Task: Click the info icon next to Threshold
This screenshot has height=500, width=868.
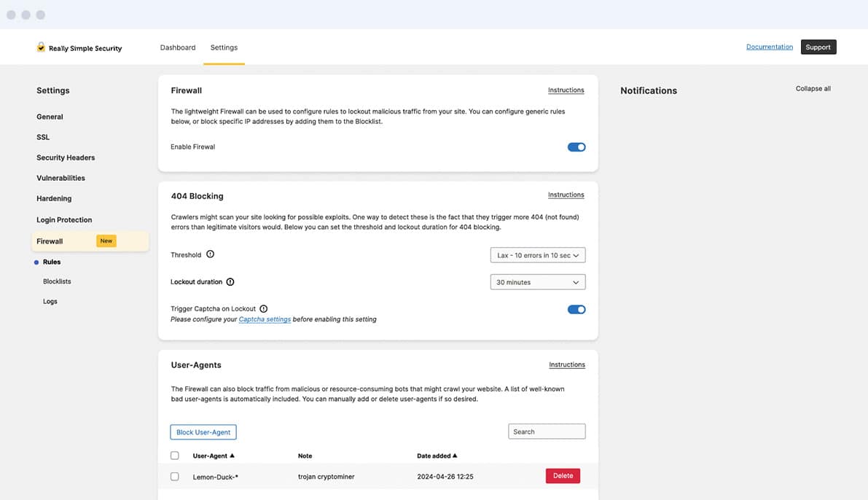Action: (x=211, y=254)
